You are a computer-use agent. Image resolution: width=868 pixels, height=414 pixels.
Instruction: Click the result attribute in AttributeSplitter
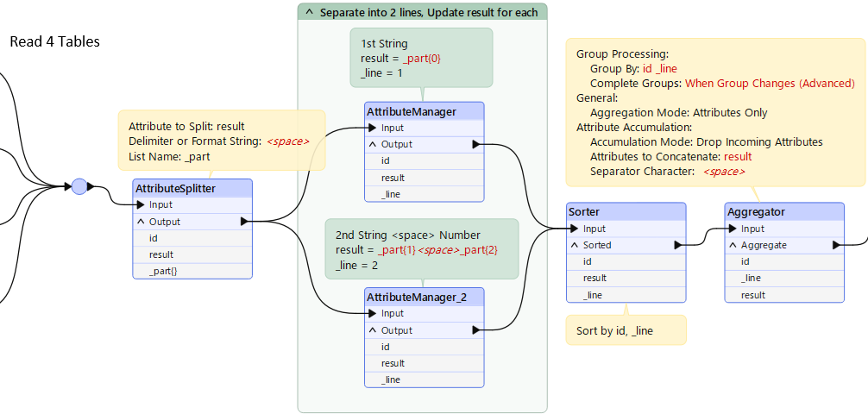192,254
